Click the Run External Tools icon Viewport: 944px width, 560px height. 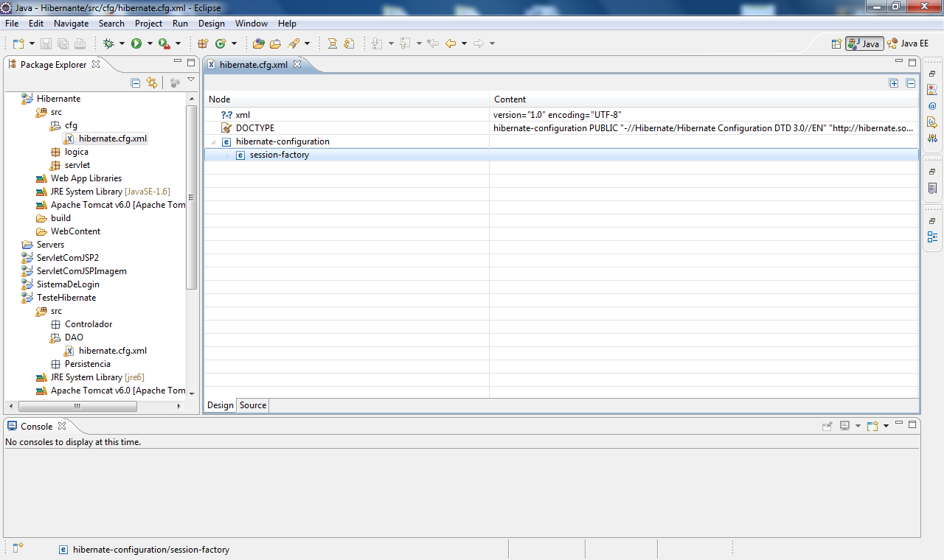[x=164, y=43]
